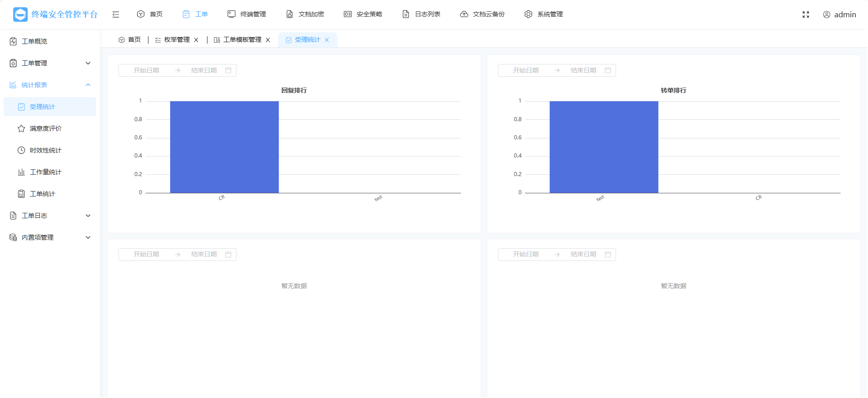This screenshot has height=398, width=868.
Task: Open the 文档云备份 top navigation menu
Action: click(x=483, y=15)
